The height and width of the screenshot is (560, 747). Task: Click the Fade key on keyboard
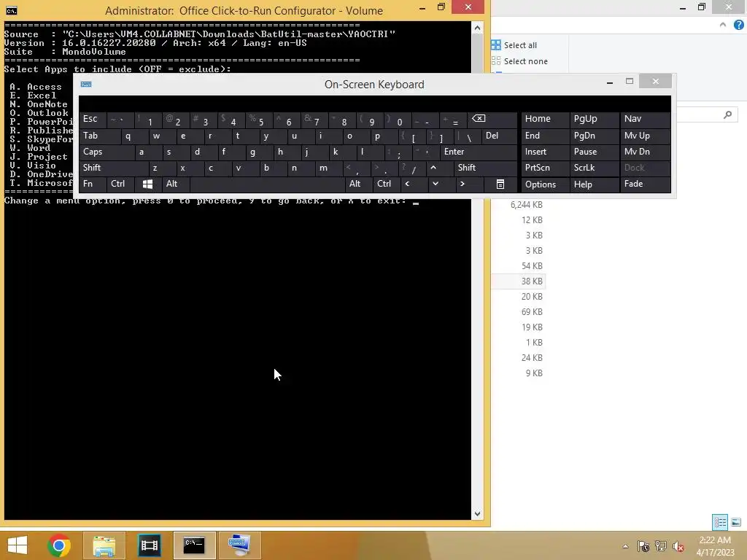tap(645, 184)
